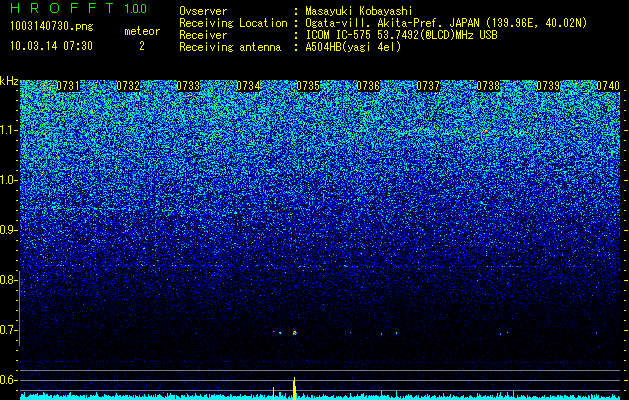Click the 0739 time marker
The width and height of the screenshot is (629, 400).
coord(548,86)
